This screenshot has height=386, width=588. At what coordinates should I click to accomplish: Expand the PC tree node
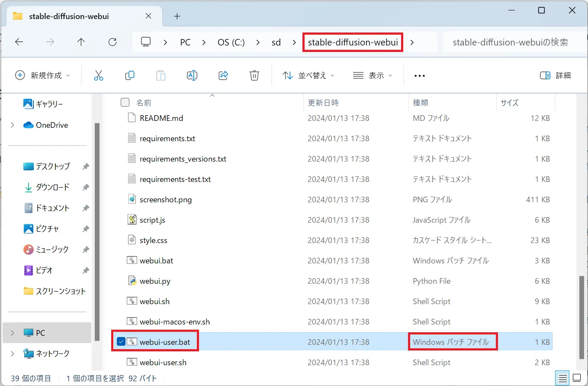[13, 333]
